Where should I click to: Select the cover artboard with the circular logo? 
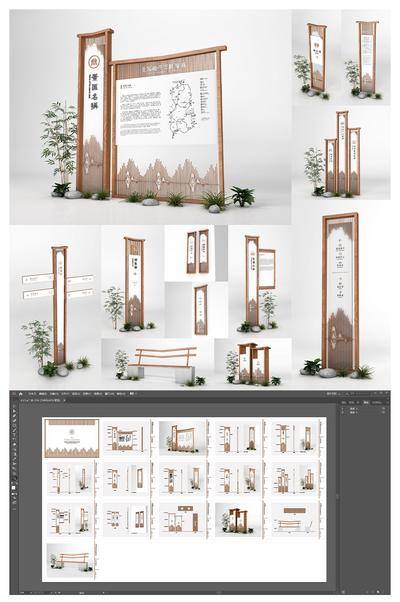pos(72,438)
